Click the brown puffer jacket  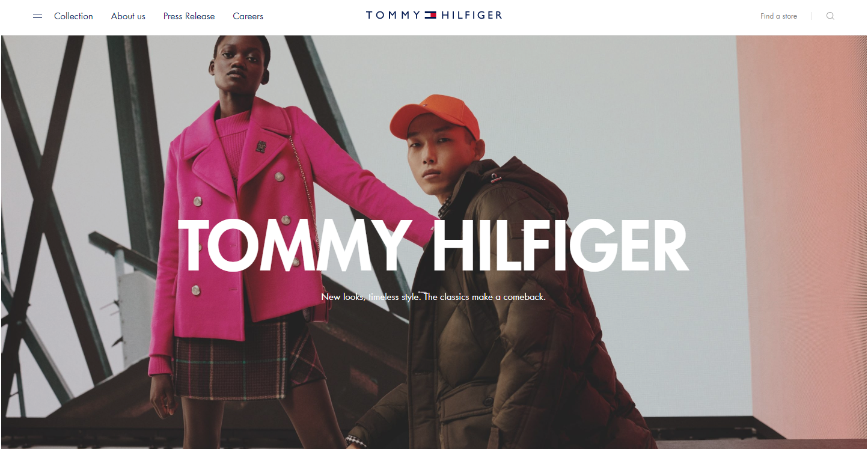coord(505,313)
